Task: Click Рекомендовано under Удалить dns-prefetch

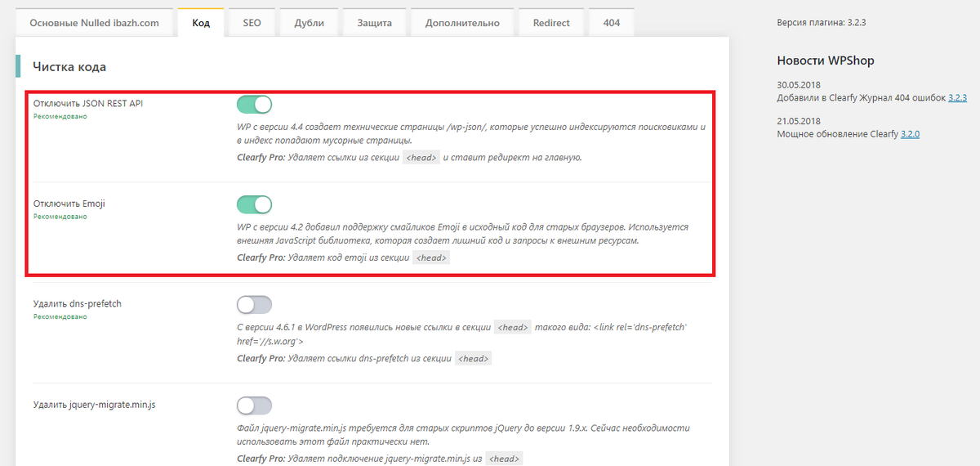Action: [60, 316]
